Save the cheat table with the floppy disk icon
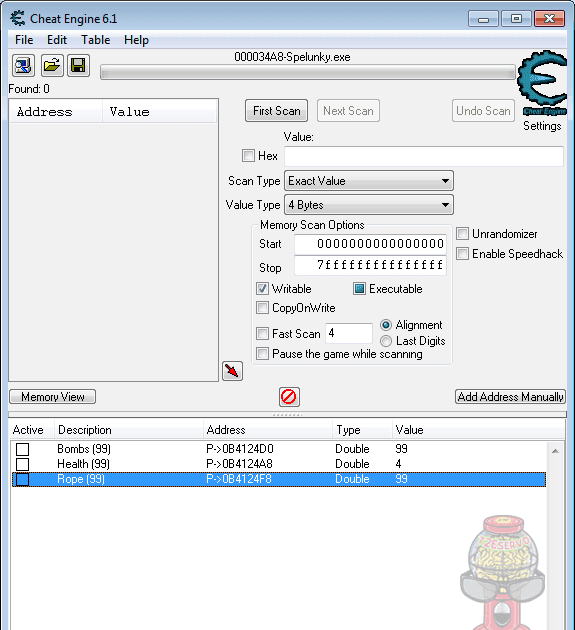Screen dimensions: 575x630 pos(78,65)
